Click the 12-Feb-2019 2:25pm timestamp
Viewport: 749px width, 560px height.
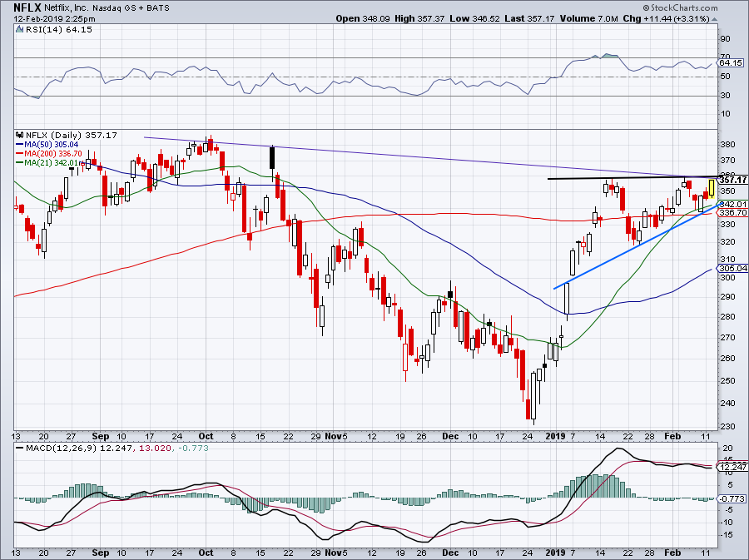click(54, 19)
